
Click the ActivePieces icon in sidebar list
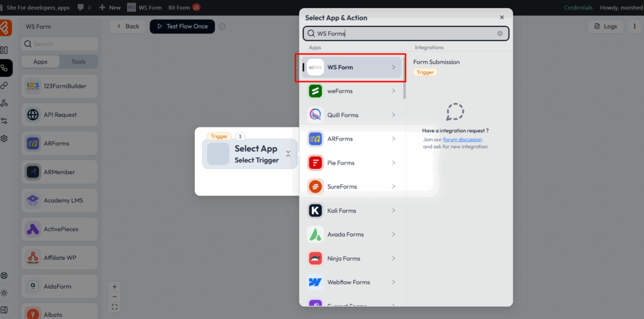pyautogui.click(x=33, y=229)
